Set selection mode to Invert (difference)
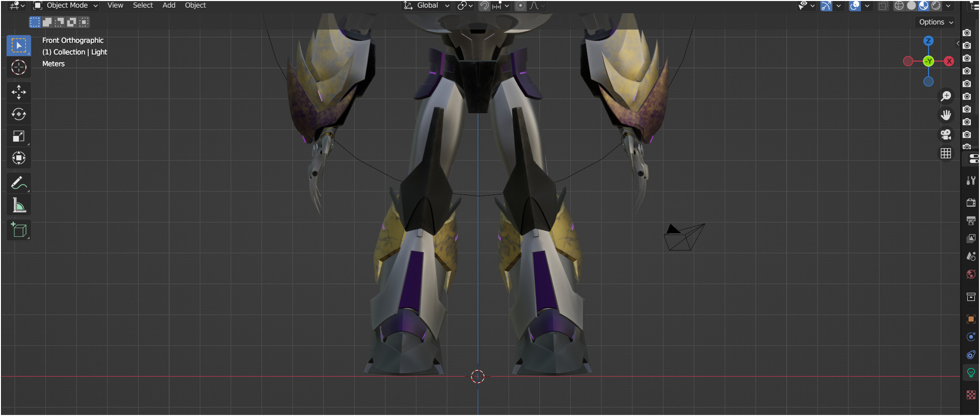Viewport: 980px width, 416px height. (x=71, y=22)
